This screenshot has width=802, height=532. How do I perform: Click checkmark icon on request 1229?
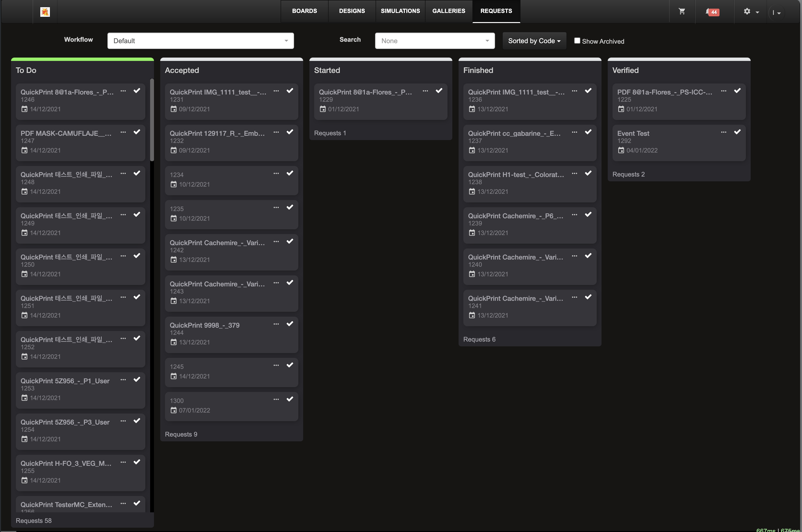(x=439, y=91)
